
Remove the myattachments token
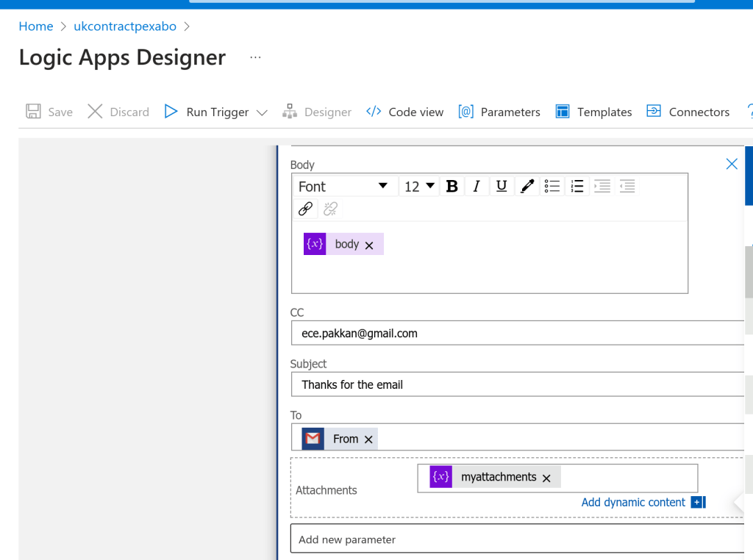pos(546,478)
